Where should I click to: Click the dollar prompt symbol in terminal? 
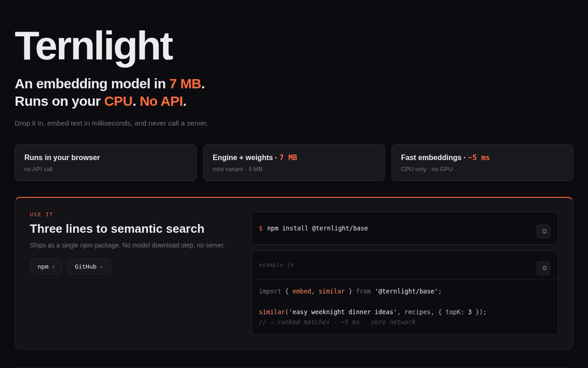261,228
